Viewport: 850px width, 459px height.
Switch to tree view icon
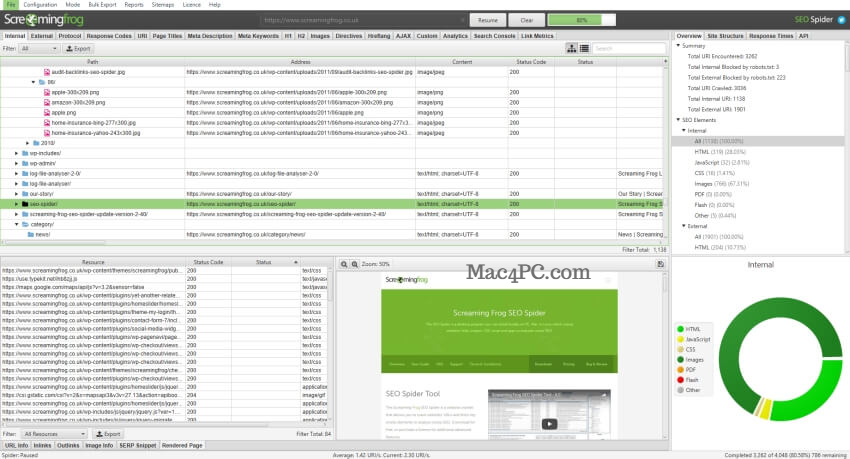[x=571, y=48]
